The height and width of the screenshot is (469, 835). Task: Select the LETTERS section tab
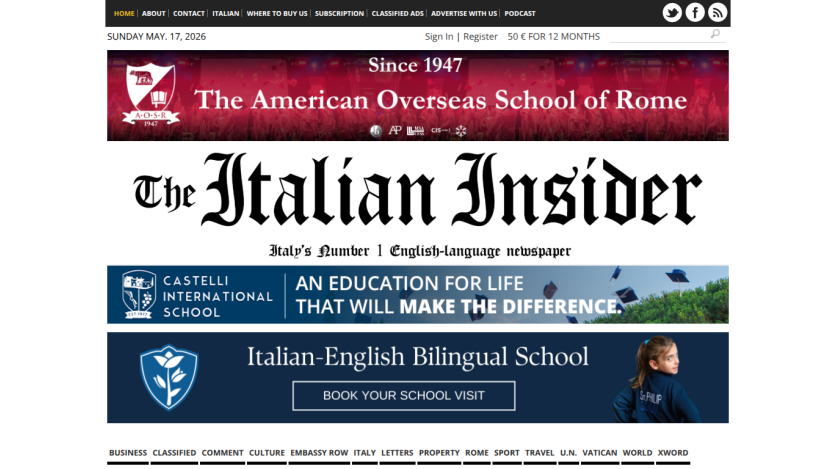coord(397,453)
